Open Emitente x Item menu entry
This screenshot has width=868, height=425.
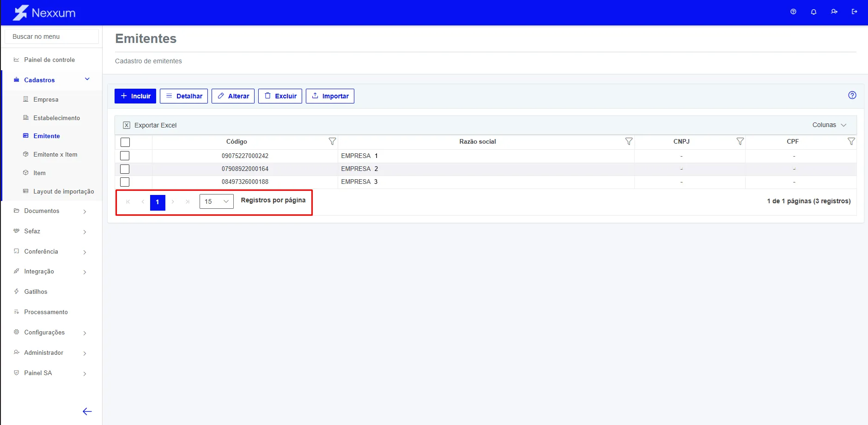[55, 154]
